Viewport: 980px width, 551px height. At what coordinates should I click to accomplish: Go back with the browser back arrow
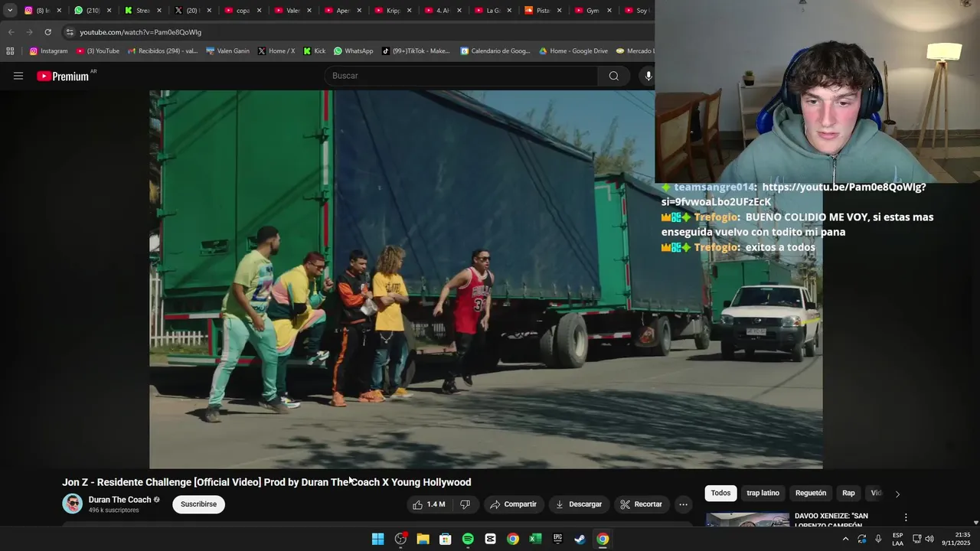click(x=11, y=32)
